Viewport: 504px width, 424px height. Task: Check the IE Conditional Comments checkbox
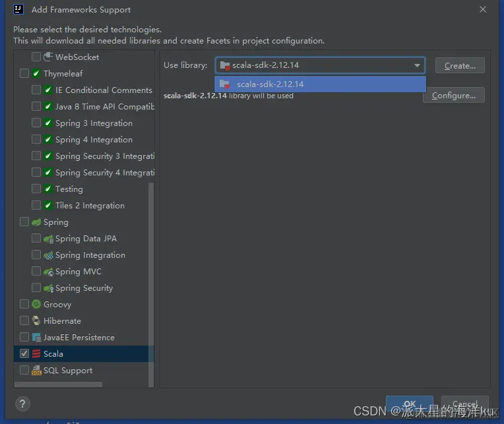(36, 90)
